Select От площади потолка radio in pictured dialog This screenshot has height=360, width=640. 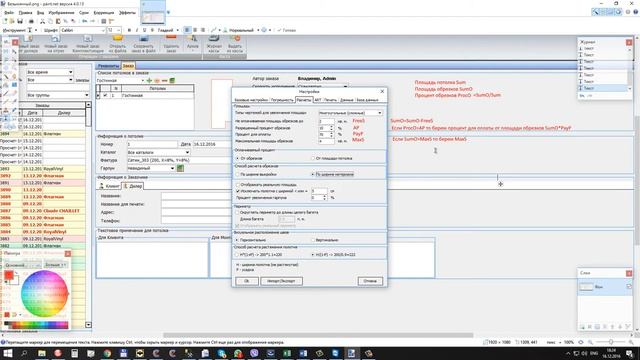pos(313,158)
